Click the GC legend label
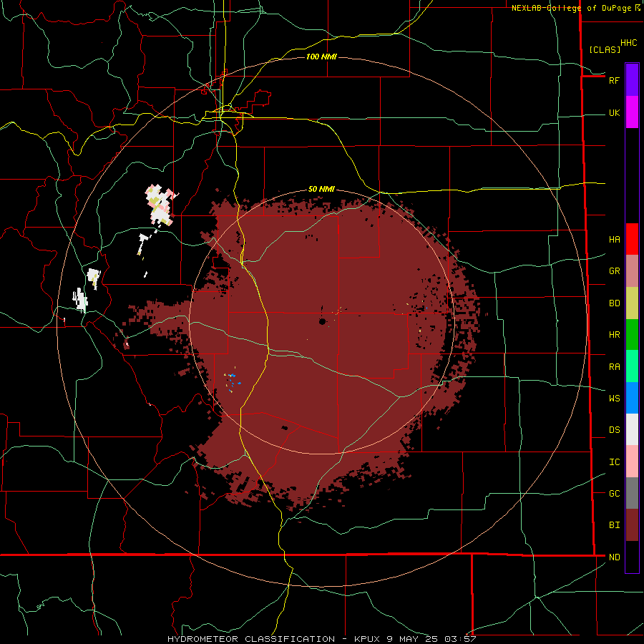Viewport: 644px width, 644px height. point(614,494)
